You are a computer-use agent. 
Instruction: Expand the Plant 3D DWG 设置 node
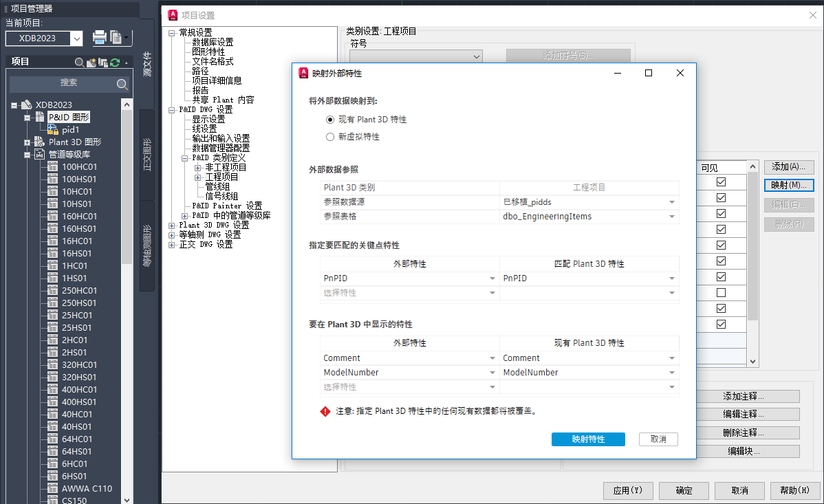coord(171,226)
